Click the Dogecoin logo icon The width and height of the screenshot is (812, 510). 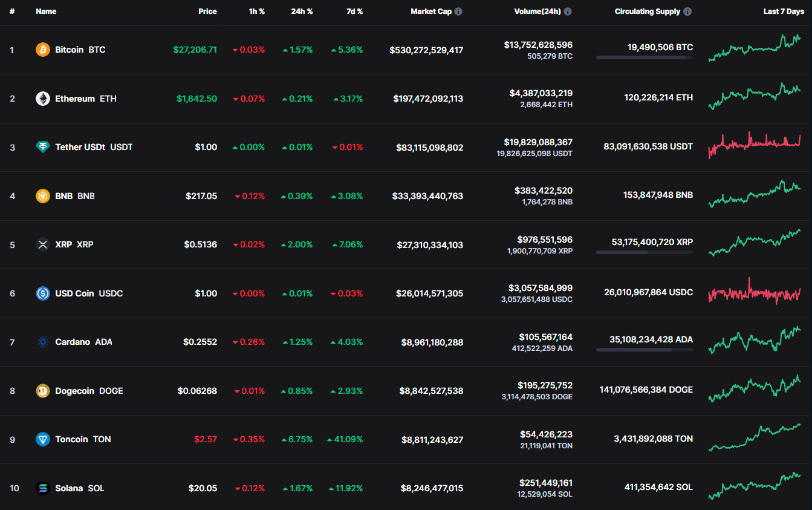point(42,391)
